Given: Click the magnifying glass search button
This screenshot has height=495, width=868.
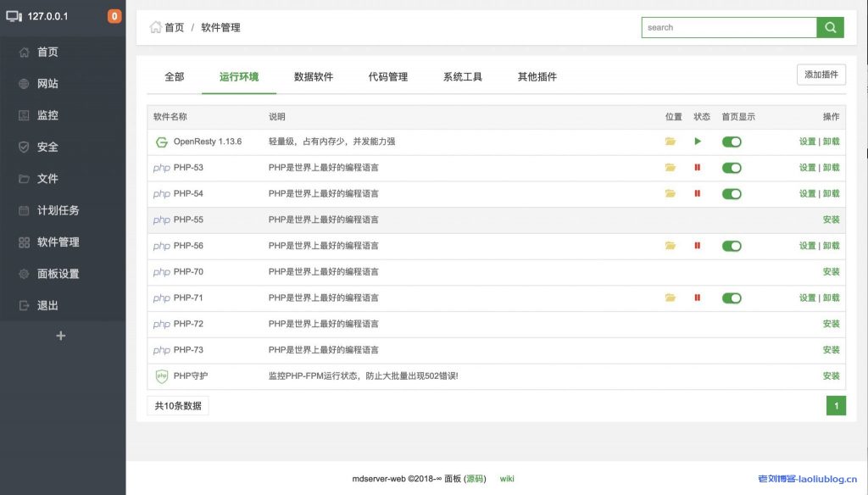Looking at the screenshot, I should coord(830,27).
